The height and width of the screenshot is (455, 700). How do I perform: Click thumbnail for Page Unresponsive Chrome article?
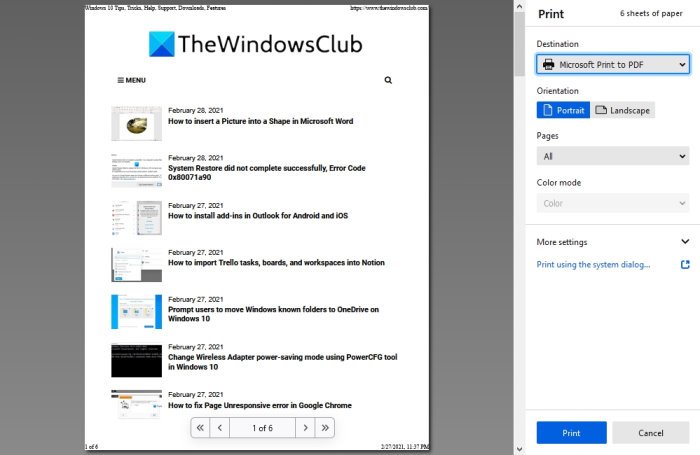click(x=137, y=405)
